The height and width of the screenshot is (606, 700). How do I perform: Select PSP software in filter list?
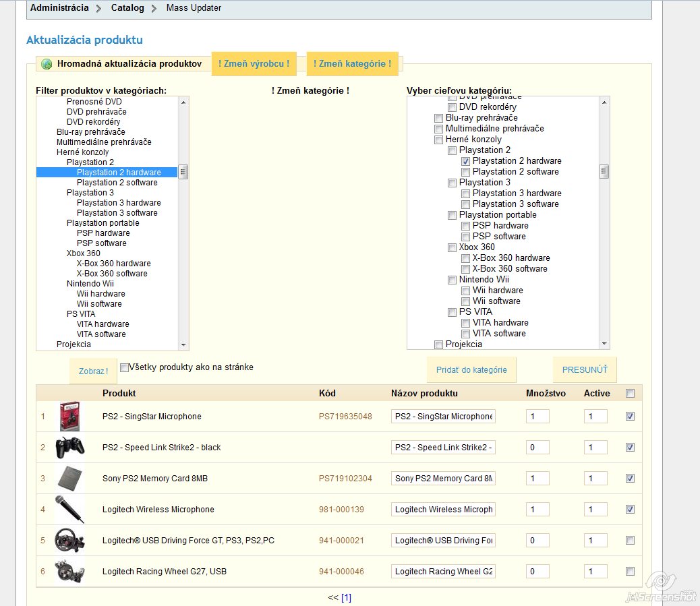point(101,243)
